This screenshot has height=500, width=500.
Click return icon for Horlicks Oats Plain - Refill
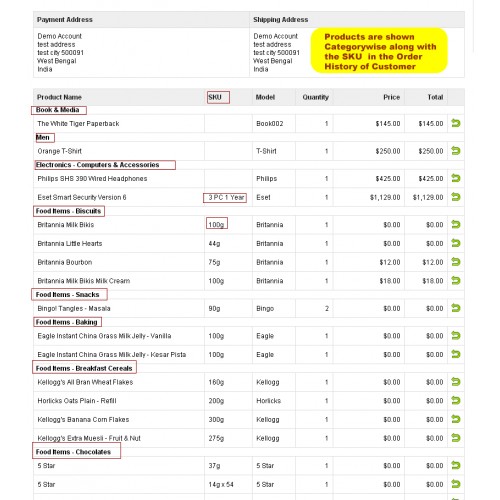point(456,401)
